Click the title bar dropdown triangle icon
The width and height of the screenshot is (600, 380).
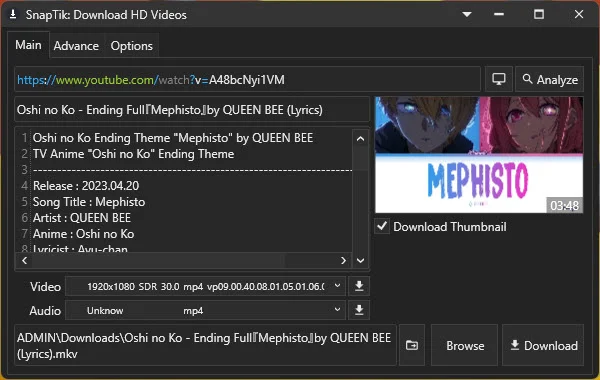[466, 15]
